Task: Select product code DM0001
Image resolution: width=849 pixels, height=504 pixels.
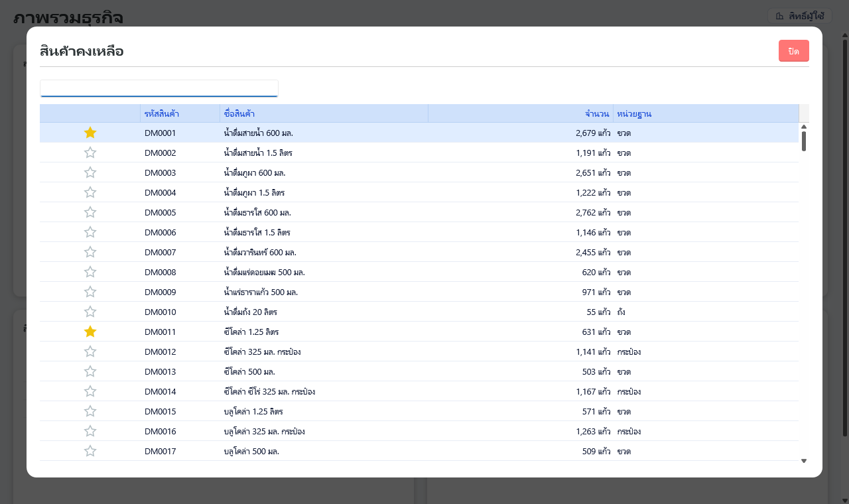Action: (160, 133)
